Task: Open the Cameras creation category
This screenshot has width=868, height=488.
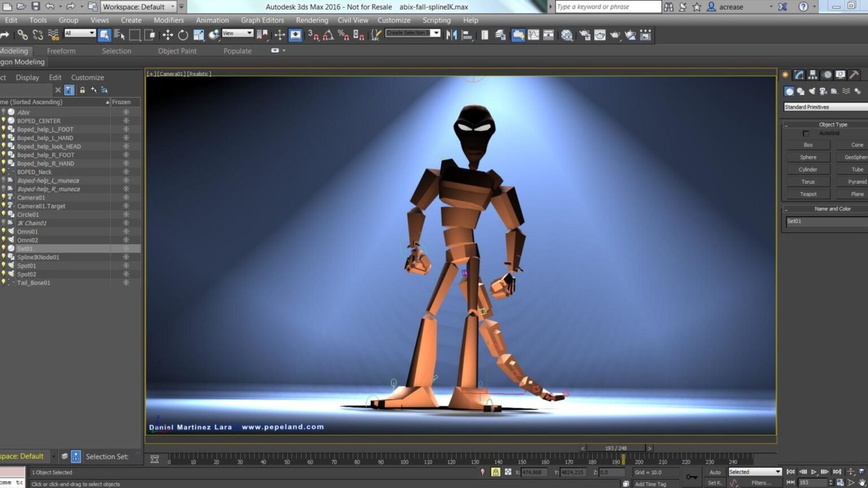Action: [x=823, y=91]
